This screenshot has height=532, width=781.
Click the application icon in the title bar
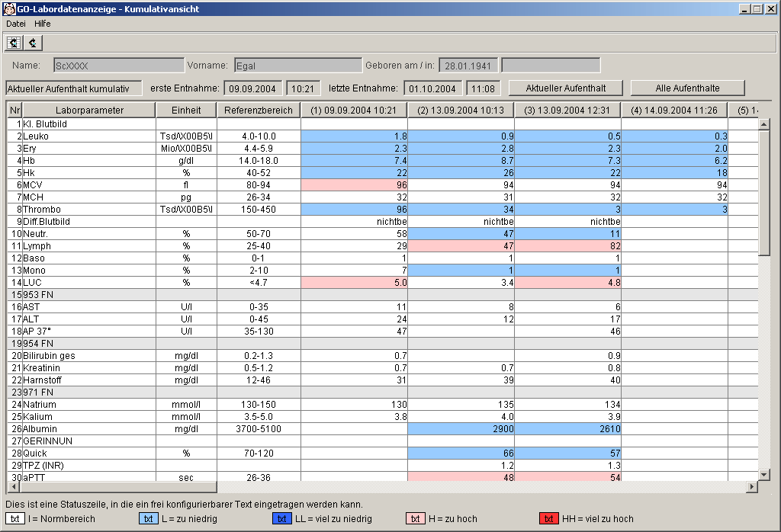[9, 8]
